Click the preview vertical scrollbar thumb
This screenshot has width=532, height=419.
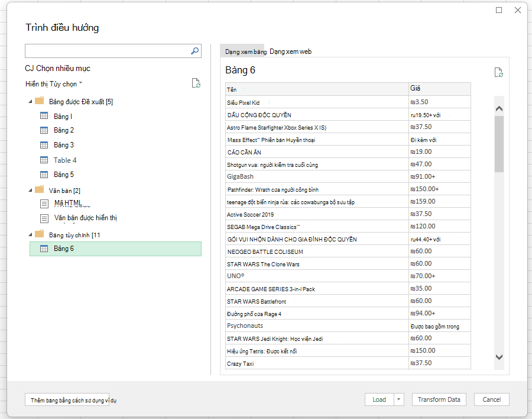pos(499,144)
